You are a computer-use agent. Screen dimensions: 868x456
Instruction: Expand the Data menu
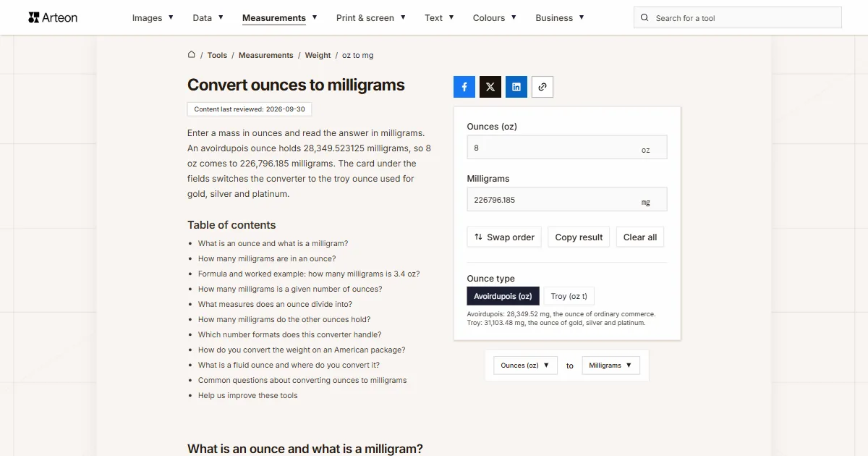(x=208, y=18)
